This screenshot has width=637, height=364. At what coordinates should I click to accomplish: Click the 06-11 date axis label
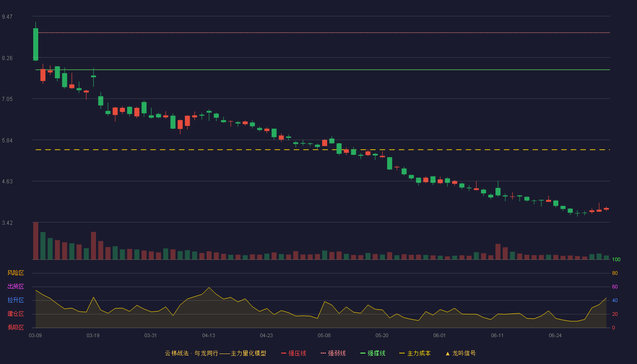click(497, 335)
